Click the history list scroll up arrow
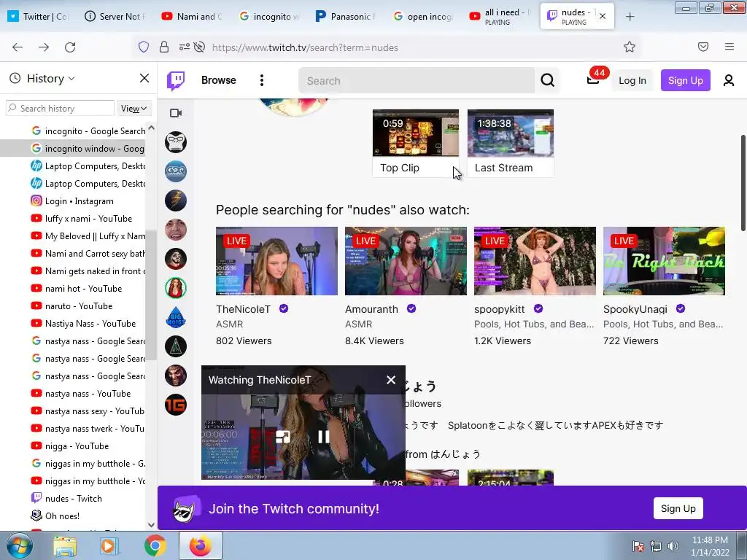Viewport: 747px width, 560px height. [x=151, y=128]
